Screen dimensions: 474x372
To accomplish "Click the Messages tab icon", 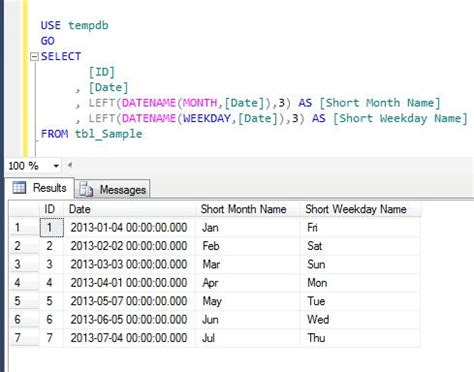I will click(x=87, y=189).
